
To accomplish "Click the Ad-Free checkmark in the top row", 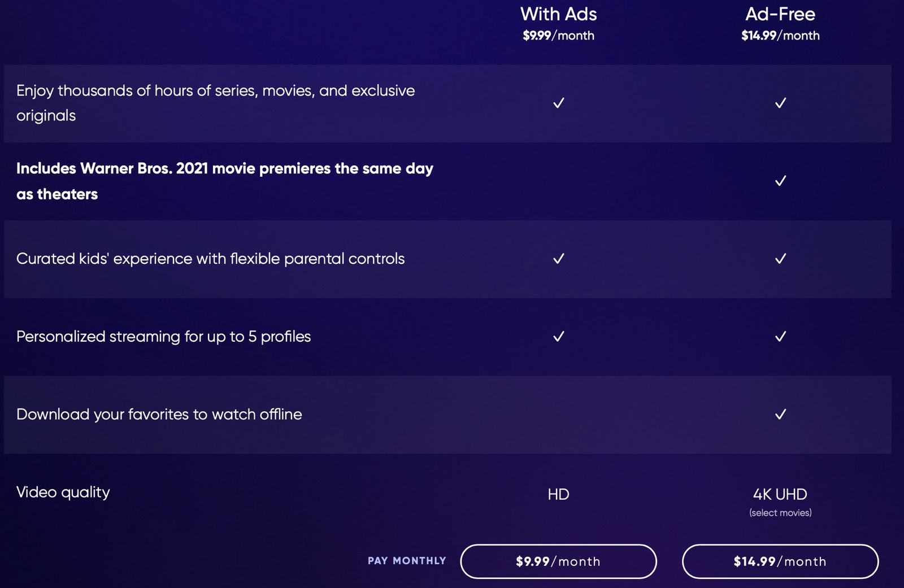I will 781,103.
